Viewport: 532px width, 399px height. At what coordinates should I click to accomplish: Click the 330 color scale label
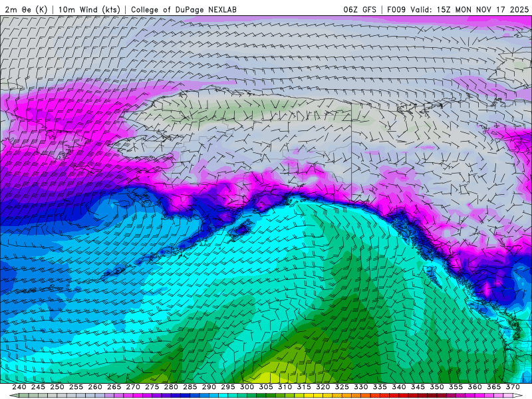coord(361,387)
